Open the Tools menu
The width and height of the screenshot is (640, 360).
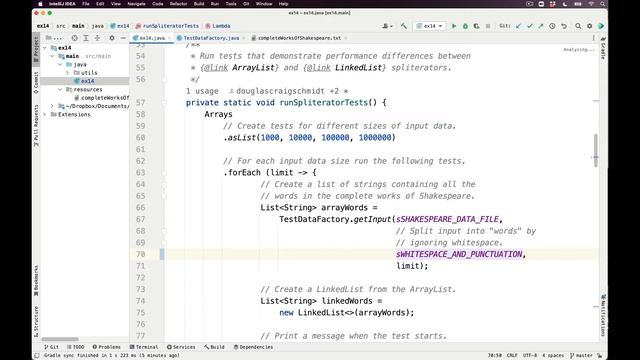(231, 4)
